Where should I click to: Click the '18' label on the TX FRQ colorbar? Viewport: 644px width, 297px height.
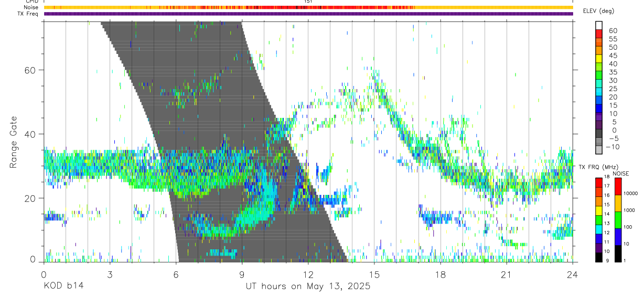pyautogui.click(x=607, y=177)
